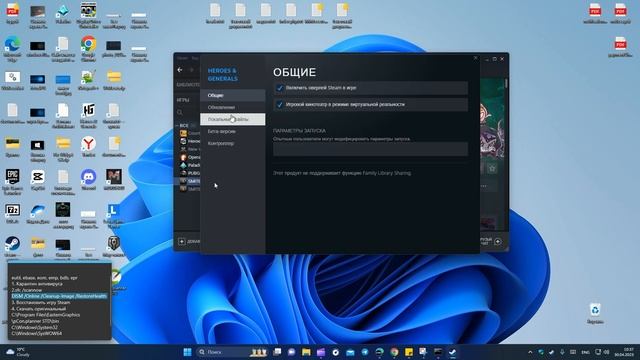This screenshot has width=640, height=360.
Task: Switch to the Обновления tab
Action: 233,107
